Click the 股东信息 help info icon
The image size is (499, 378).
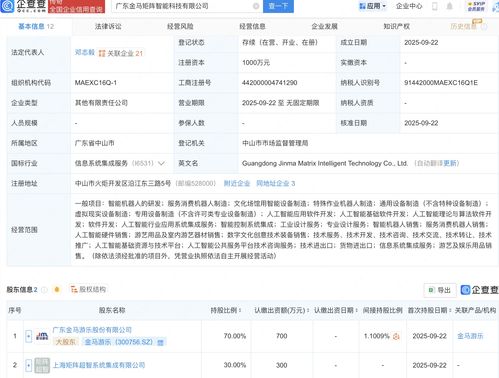(x=44, y=290)
